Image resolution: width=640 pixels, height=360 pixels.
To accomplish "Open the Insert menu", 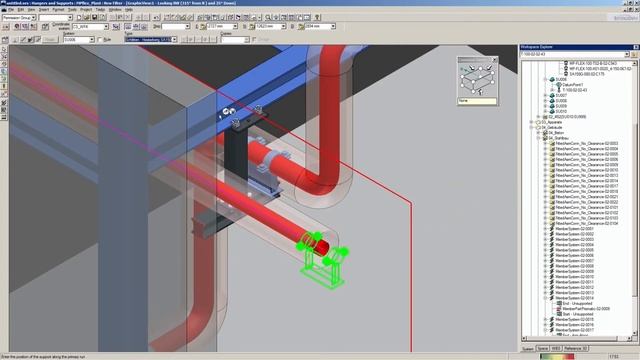I will pos(44,9).
